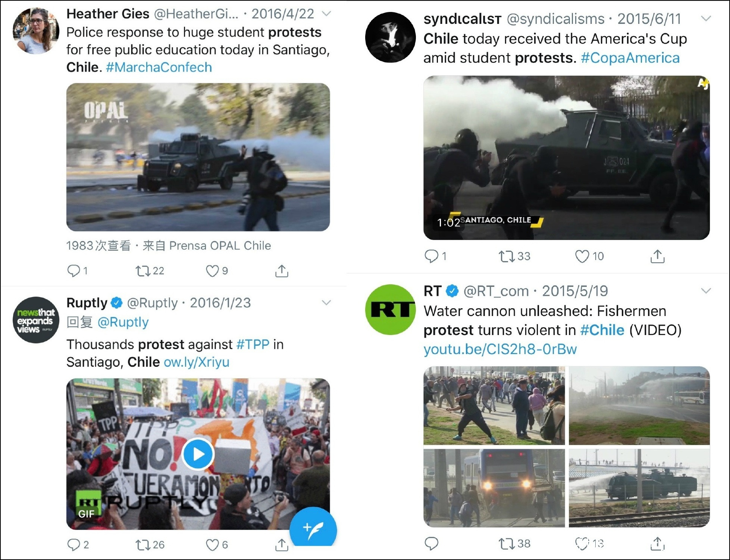Share the syndicalist tweet
This screenshot has width=730, height=560.
pos(657,256)
